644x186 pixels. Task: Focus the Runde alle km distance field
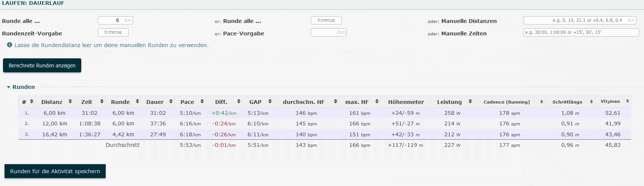click(111, 20)
